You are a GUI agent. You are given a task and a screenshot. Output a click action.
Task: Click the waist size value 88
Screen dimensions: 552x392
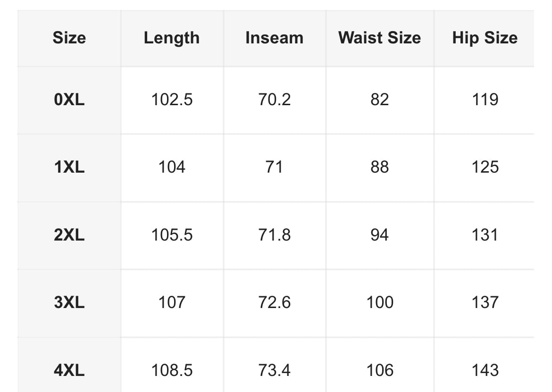tap(379, 167)
